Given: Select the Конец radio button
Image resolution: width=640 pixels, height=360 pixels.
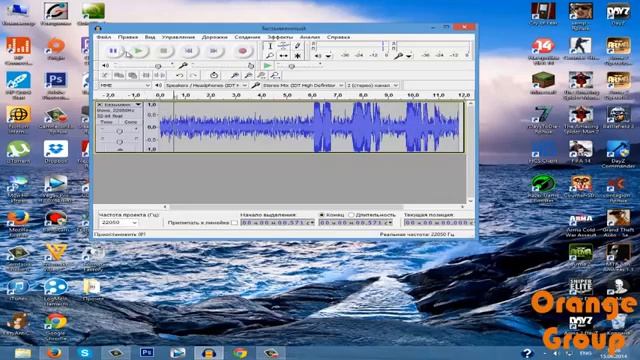Looking at the screenshot, I should (322, 215).
